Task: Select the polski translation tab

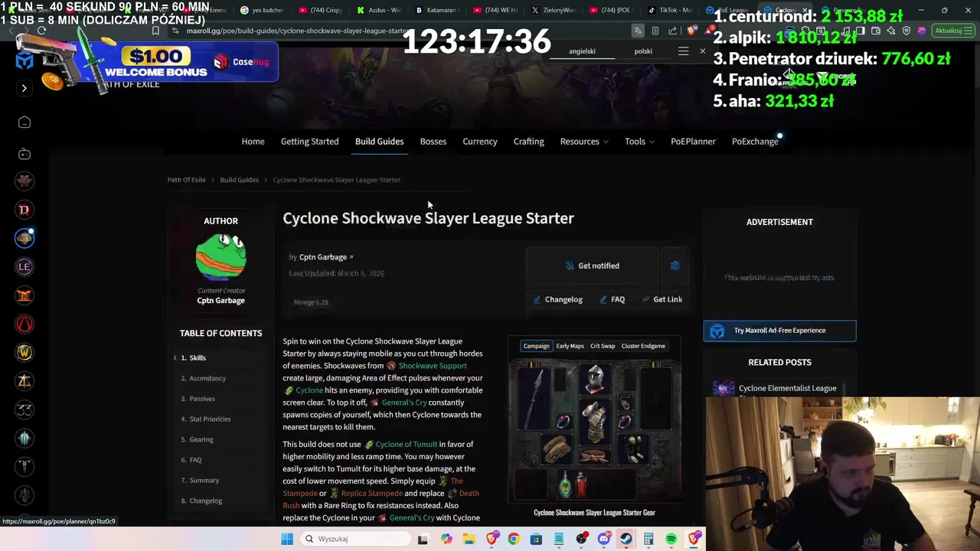Action: pos(643,51)
